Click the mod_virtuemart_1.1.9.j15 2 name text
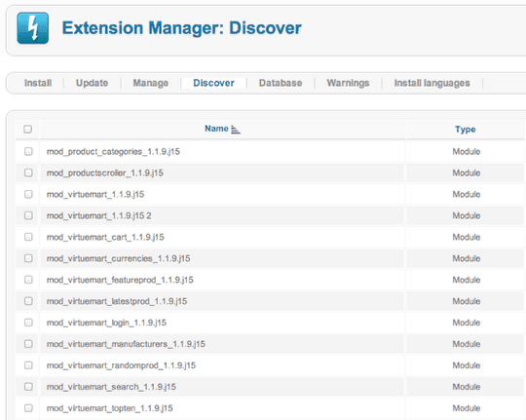 click(x=99, y=215)
